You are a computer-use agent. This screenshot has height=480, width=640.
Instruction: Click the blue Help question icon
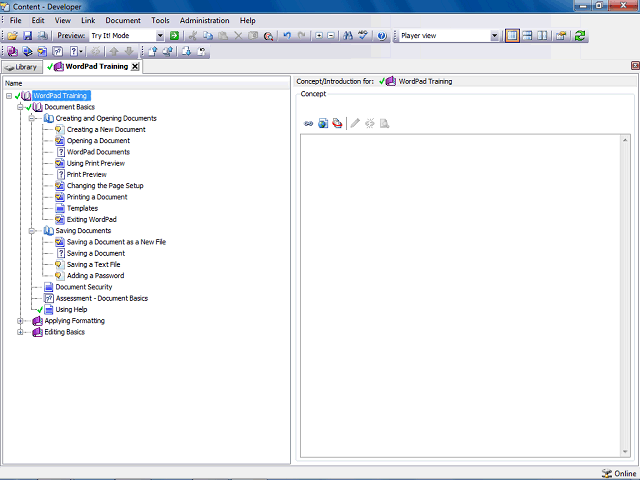(x=382, y=36)
